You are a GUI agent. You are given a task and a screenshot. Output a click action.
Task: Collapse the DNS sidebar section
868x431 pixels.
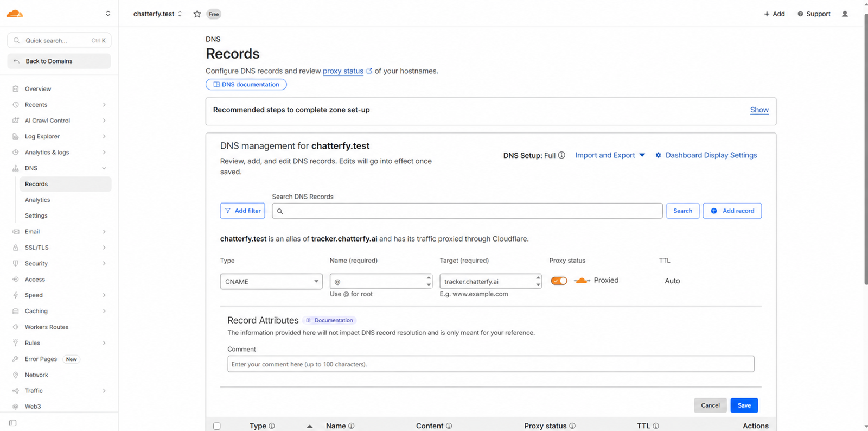[x=104, y=168]
